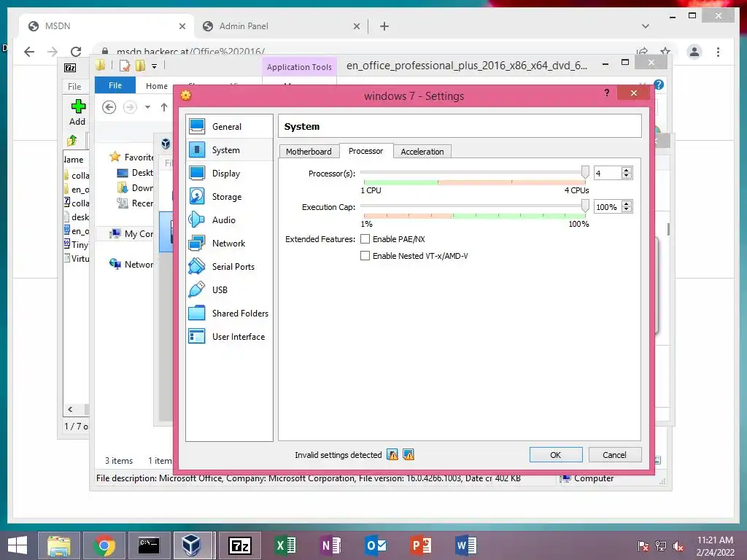The image size is (747, 560).
Task: Click the Chrome address bar
Action: pyautogui.click(x=367, y=52)
